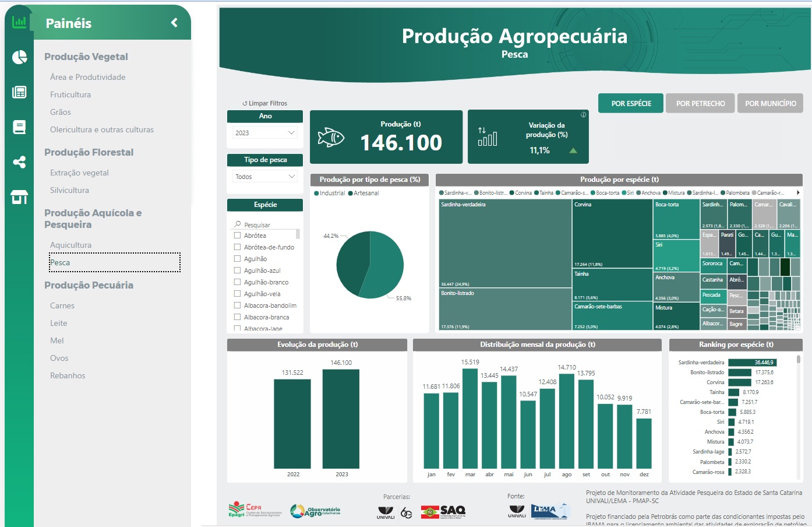
Task: Enable the Albacora-bandolim checkbox
Action: point(237,305)
